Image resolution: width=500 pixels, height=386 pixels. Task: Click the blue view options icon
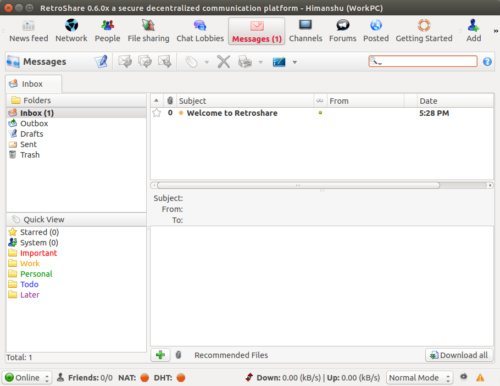pyautogui.click(x=279, y=62)
